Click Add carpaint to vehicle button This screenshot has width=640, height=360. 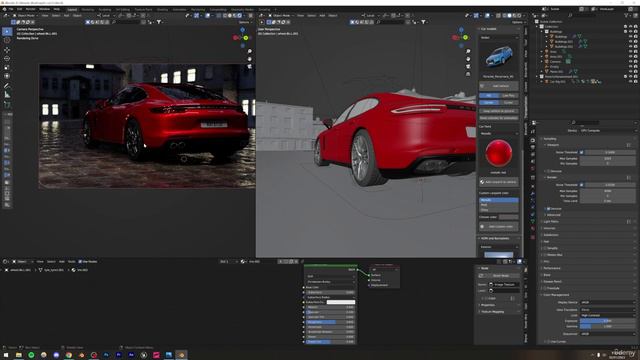(498, 182)
